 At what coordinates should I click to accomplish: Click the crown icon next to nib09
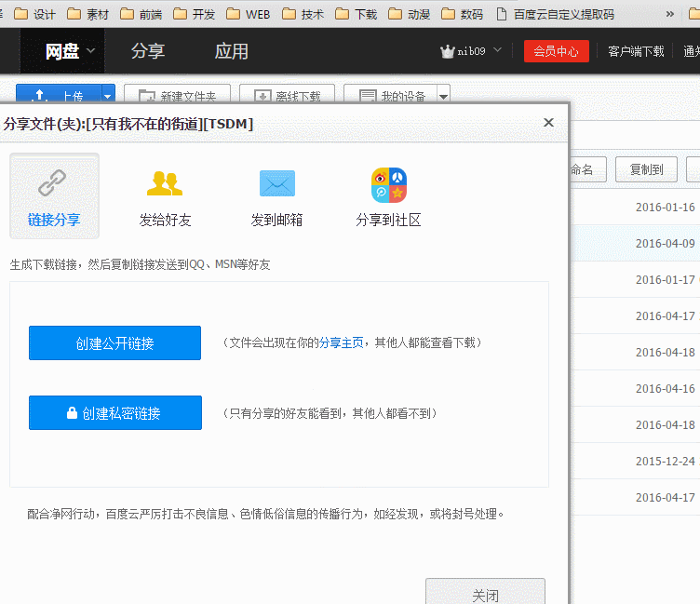447,51
